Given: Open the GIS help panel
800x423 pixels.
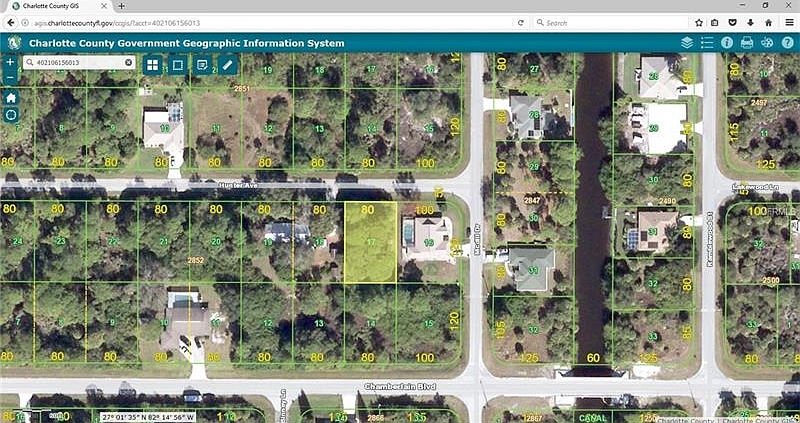Looking at the screenshot, I should [x=787, y=43].
